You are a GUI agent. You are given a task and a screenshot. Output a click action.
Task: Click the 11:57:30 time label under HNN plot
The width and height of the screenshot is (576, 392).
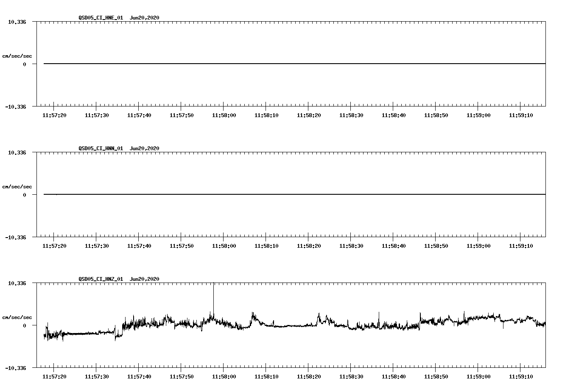(x=97, y=246)
